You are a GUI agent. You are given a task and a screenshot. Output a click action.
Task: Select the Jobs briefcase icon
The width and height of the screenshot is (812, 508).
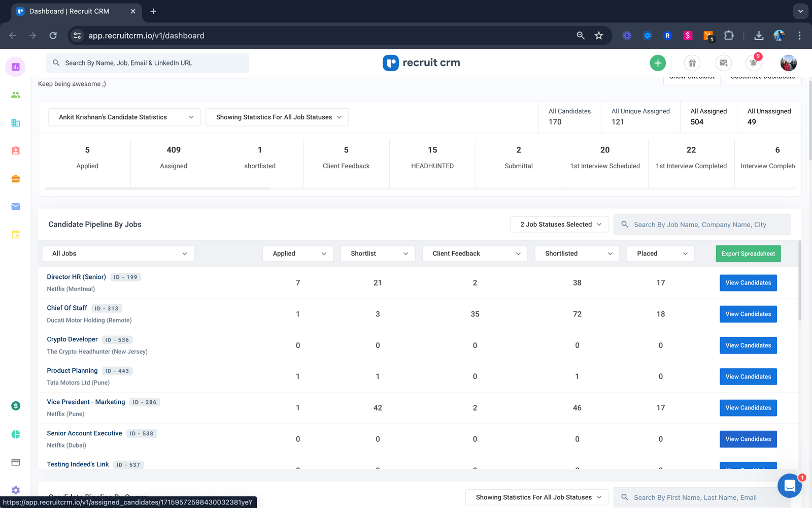click(15, 179)
